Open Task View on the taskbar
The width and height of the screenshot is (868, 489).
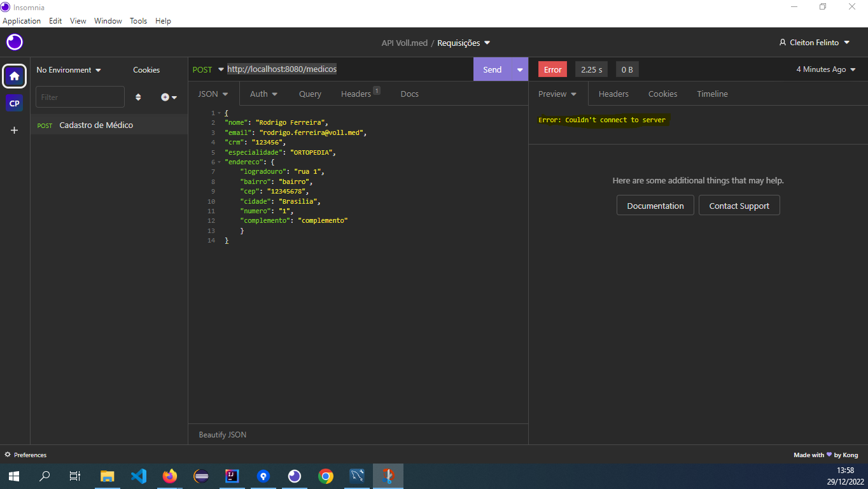point(74,476)
